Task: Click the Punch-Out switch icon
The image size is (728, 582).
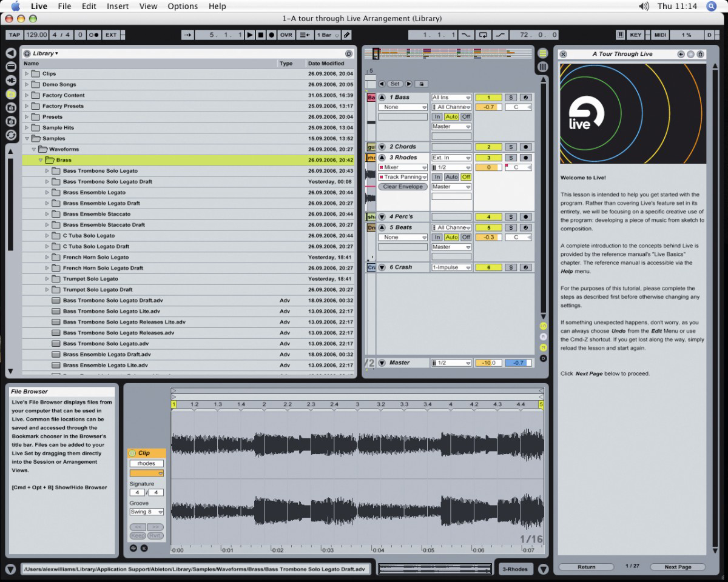Action: (x=500, y=35)
